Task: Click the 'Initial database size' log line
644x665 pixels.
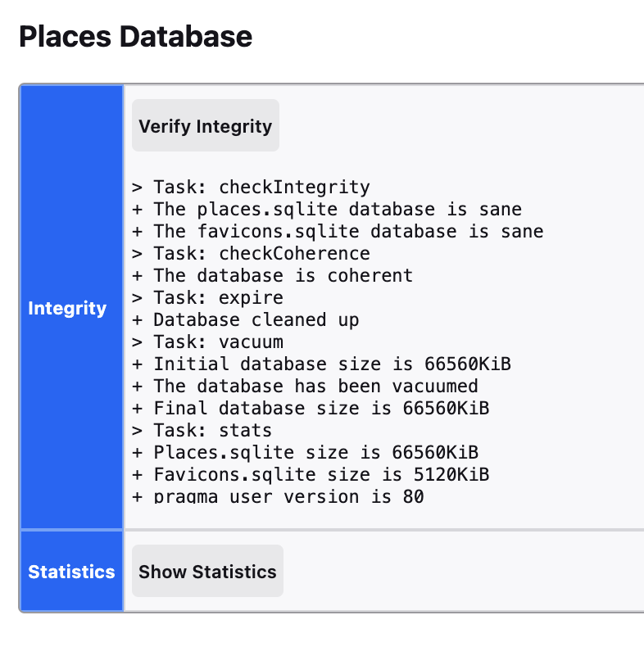Action: (321, 364)
